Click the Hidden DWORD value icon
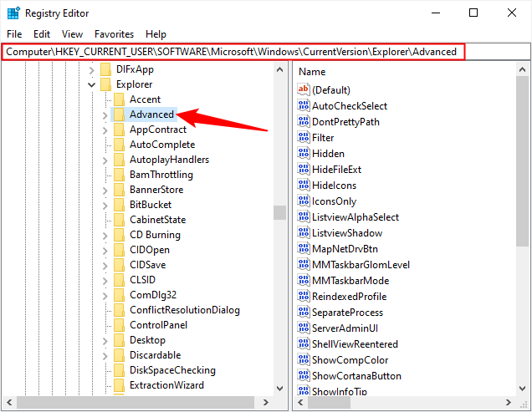 304,153
